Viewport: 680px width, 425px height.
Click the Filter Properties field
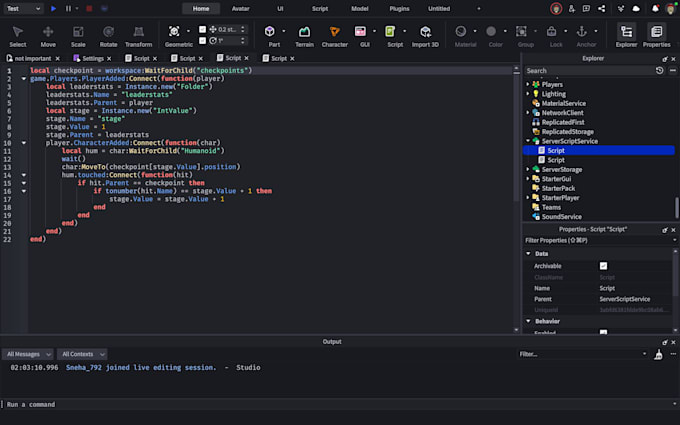598,240
